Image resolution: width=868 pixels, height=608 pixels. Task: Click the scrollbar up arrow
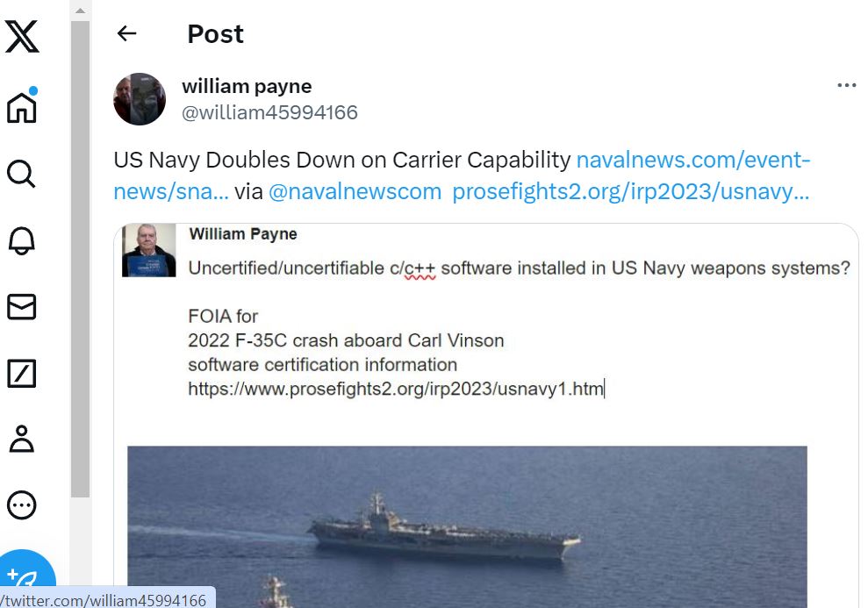(x=80, y=10)
